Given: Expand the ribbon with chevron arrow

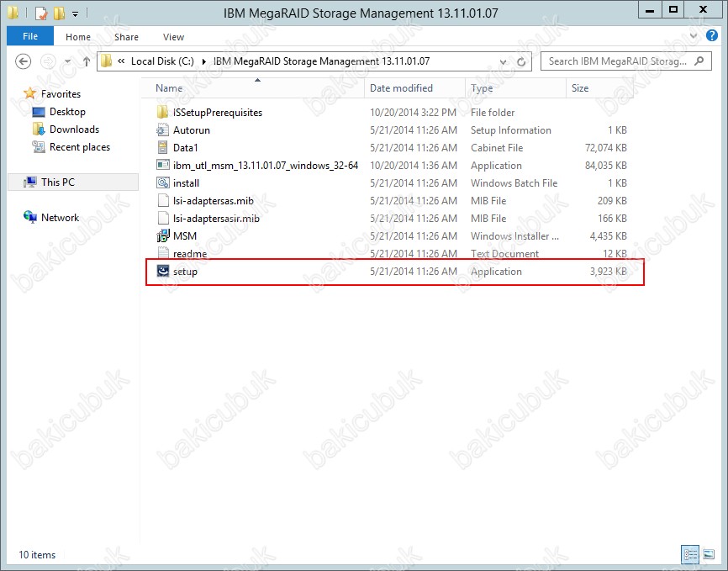Looking at the screenshot, I should click(x=694, y=36).
